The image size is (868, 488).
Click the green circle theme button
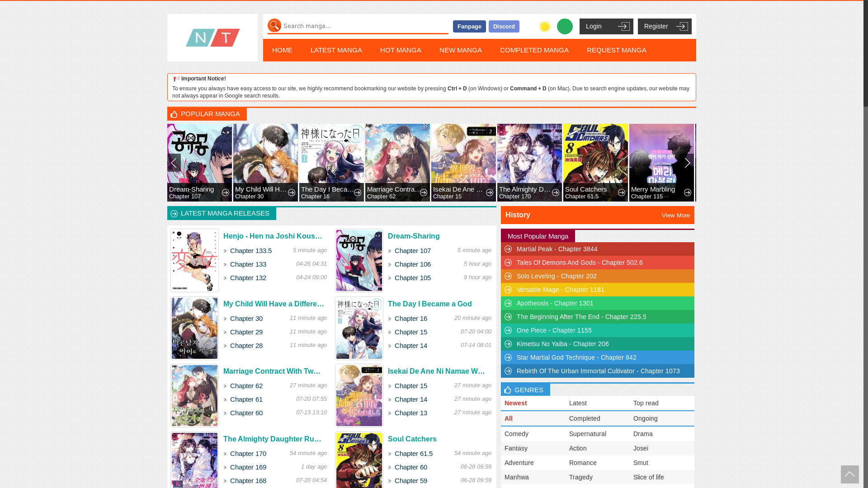[565, 26]
